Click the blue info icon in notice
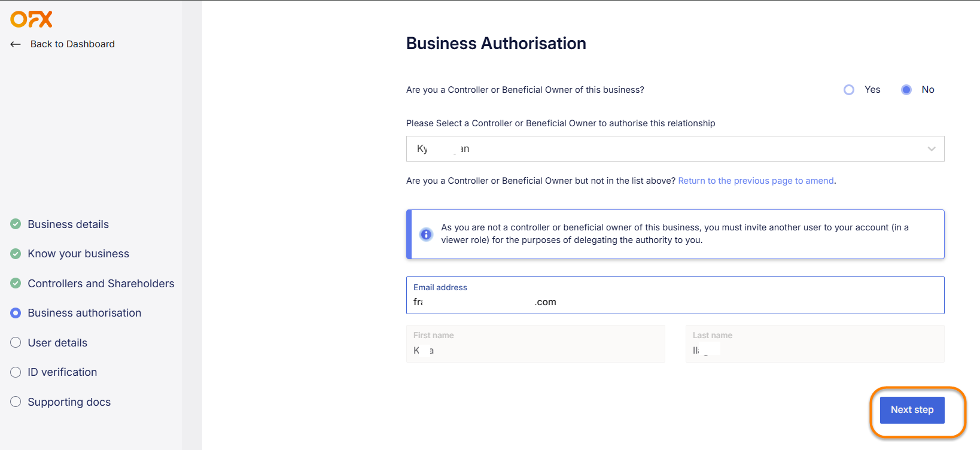The width and height of the screenshot is (980, 450). [426, 235]
